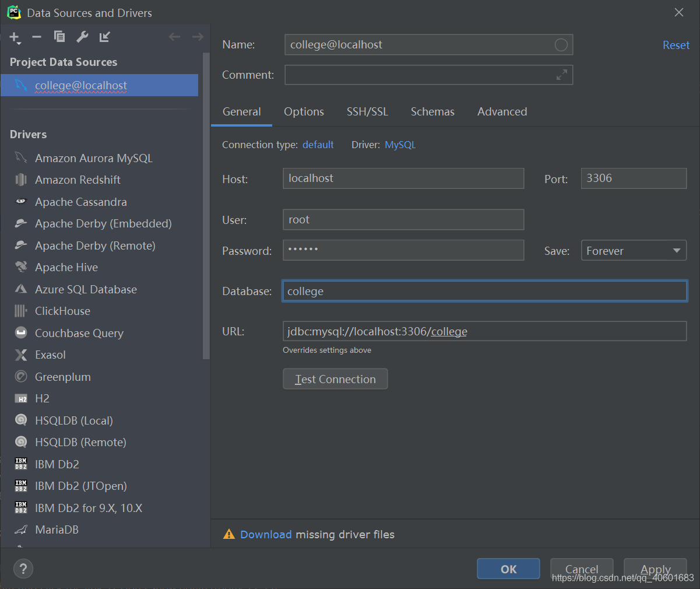
Task: Select Apache Derby (Remote) driver icon
Action: 21,245
